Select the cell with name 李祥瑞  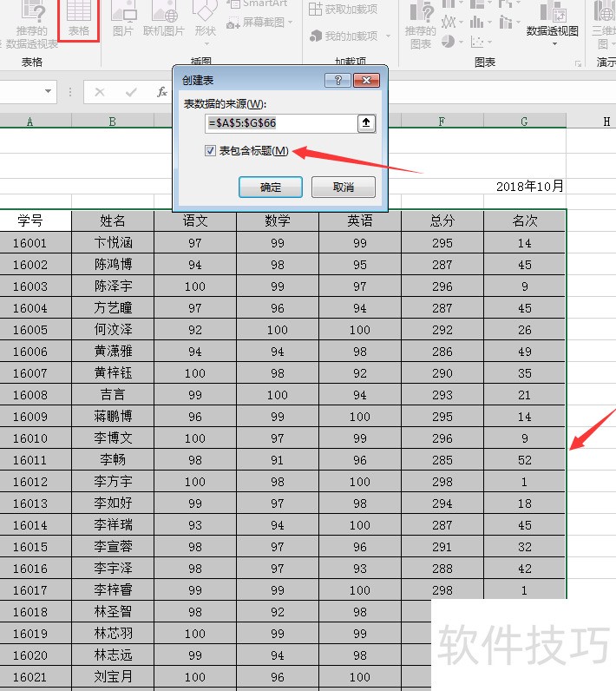(x=113, y=525)
